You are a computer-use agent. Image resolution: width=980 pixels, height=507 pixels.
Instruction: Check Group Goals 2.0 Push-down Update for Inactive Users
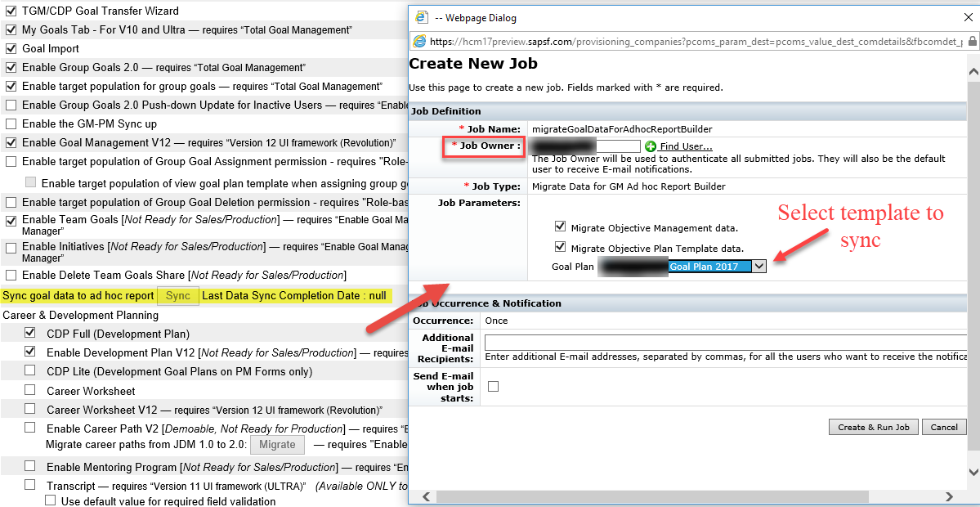pyautogui.click(x=11, y=105)
